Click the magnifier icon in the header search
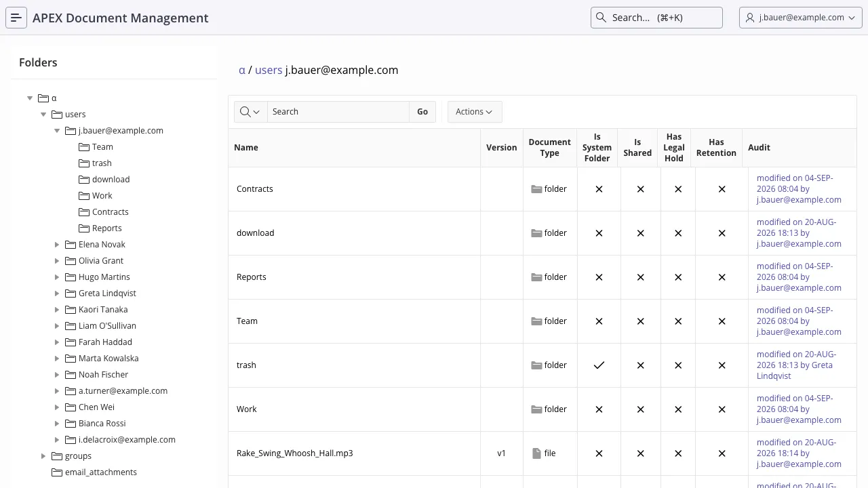This screenshot has height=488, width=868. (x=601, y=18)
